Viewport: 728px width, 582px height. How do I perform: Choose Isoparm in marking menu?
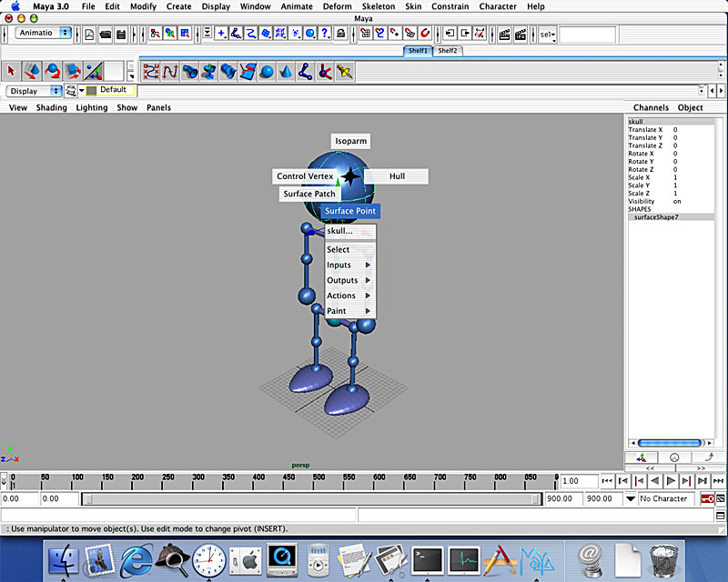[x=351, y=141]
